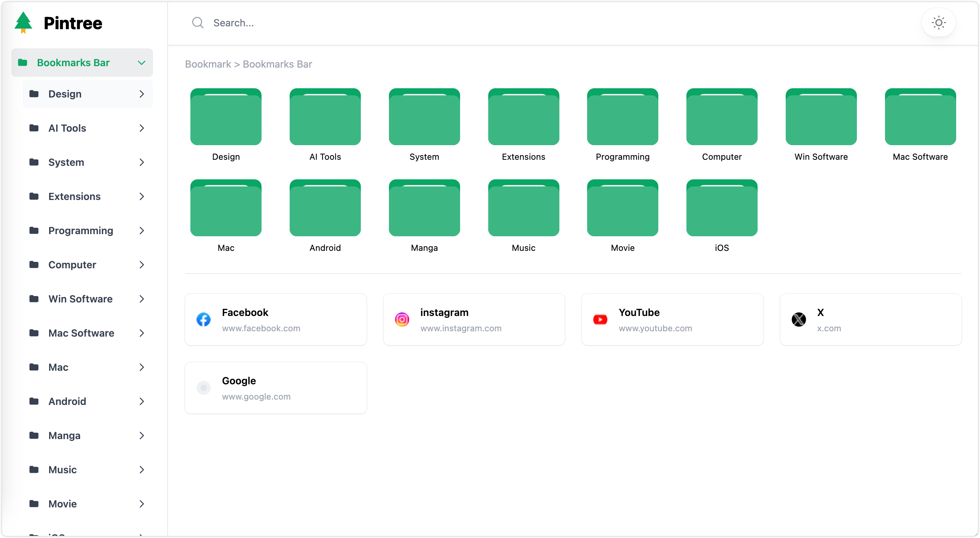Click the Facebook bookmark link

tap(275, 320)
